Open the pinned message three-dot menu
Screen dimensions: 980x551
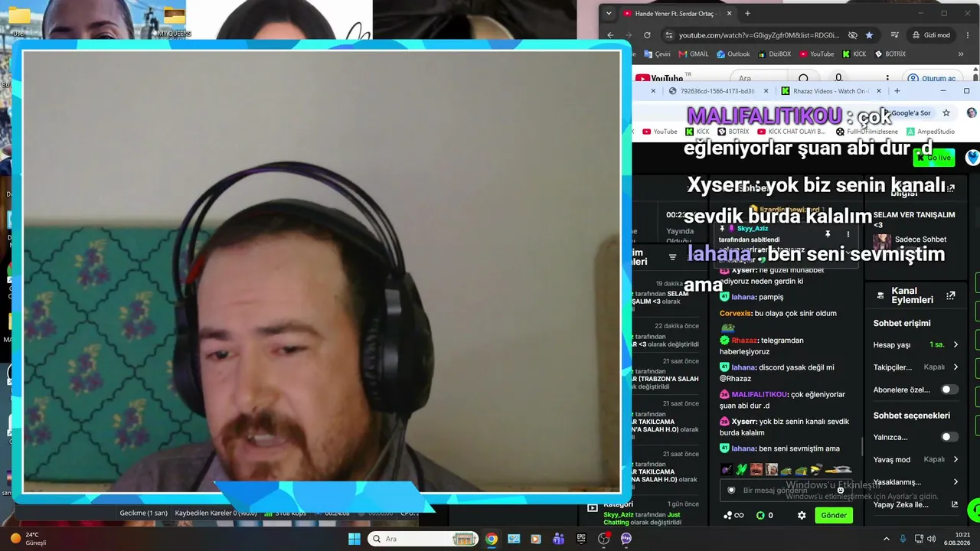coord(848,234)
